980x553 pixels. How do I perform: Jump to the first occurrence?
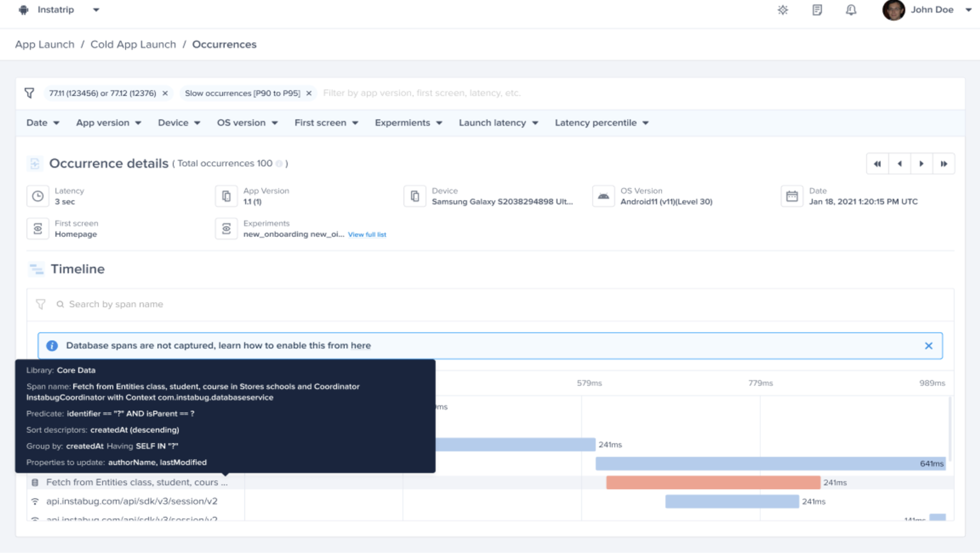[x=877, y=164]
